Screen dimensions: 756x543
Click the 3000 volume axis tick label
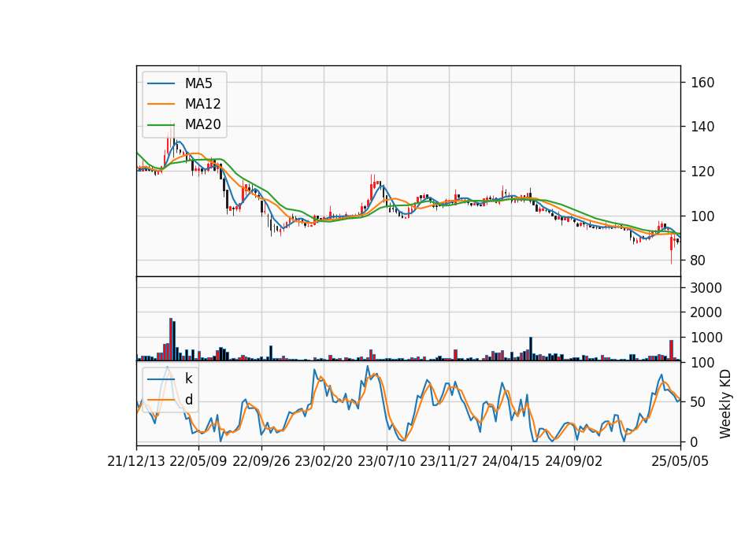point(706,288)
